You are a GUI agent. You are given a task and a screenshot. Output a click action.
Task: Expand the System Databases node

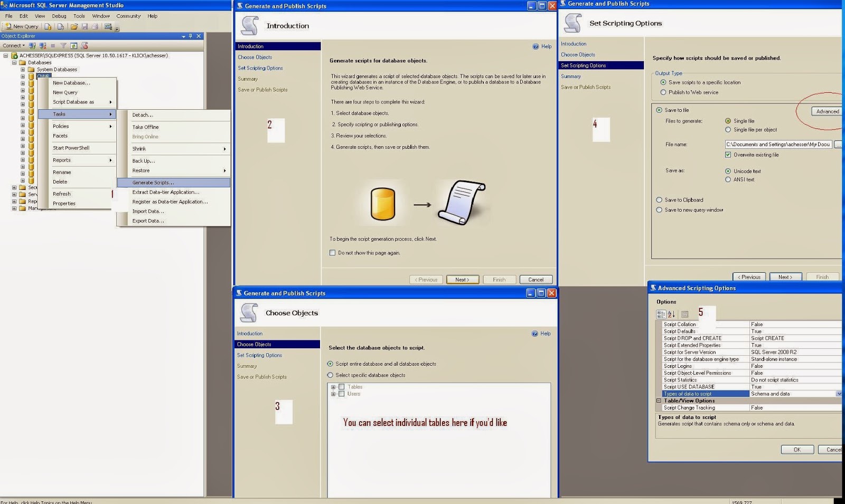point(23,69)
